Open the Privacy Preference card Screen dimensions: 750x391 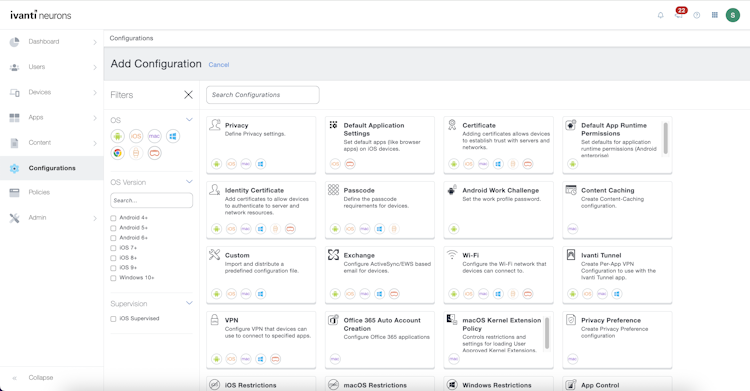click(x=617, y=340)
